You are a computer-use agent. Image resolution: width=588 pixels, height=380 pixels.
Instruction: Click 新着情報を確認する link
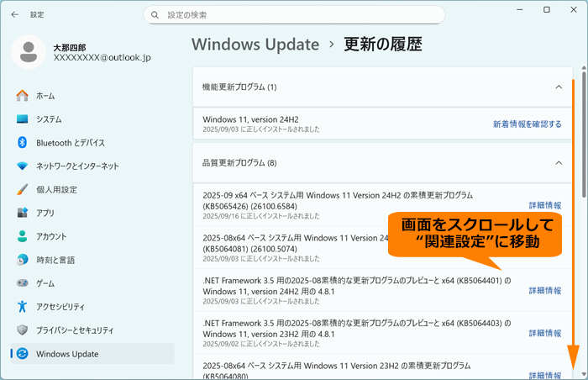click(x=527, y=124)
